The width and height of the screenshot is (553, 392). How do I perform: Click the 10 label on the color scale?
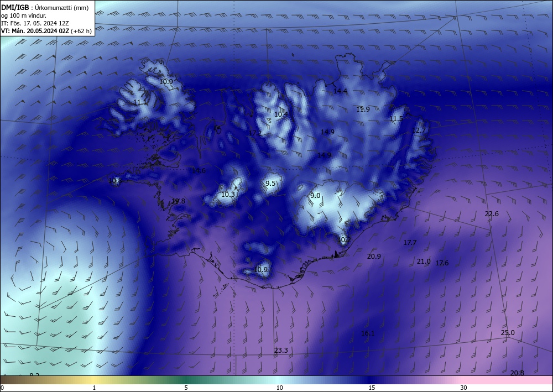[280, 388]
